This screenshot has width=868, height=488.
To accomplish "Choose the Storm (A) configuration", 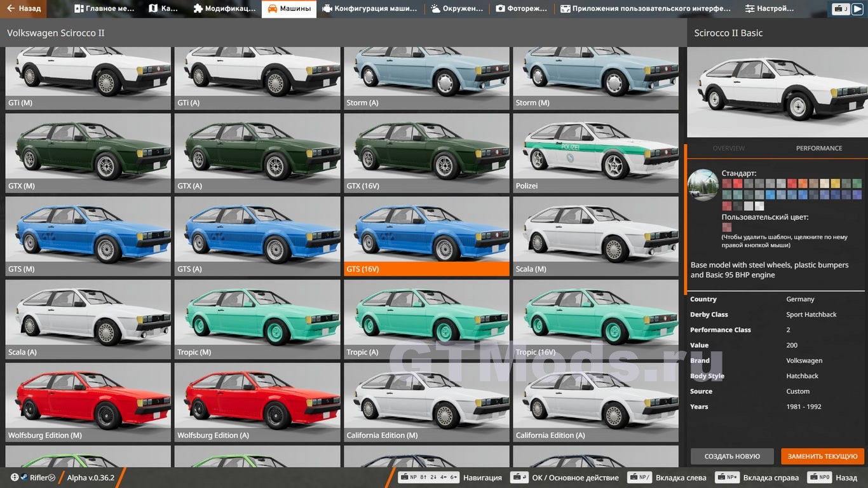I will tap(426, 78).
